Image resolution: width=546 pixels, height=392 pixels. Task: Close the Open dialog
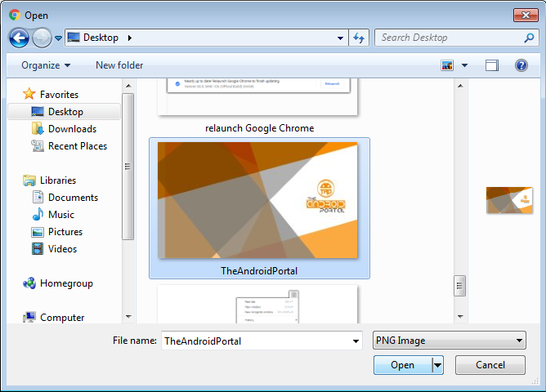pyautogui.click(x=526, y=15)
